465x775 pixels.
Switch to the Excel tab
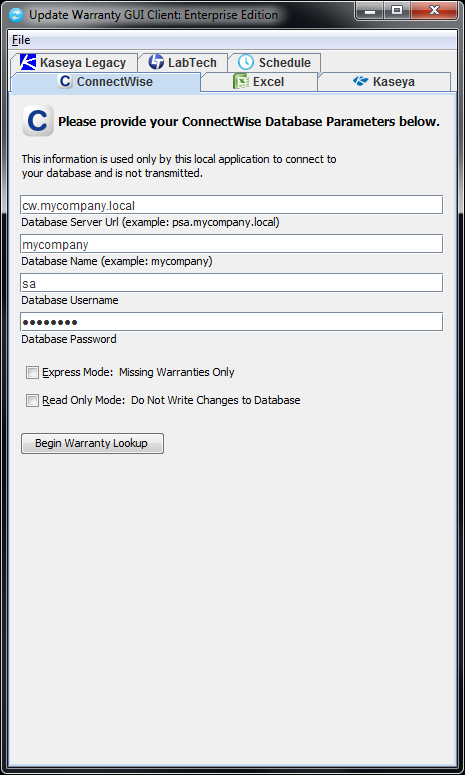(x=259, y=82)
